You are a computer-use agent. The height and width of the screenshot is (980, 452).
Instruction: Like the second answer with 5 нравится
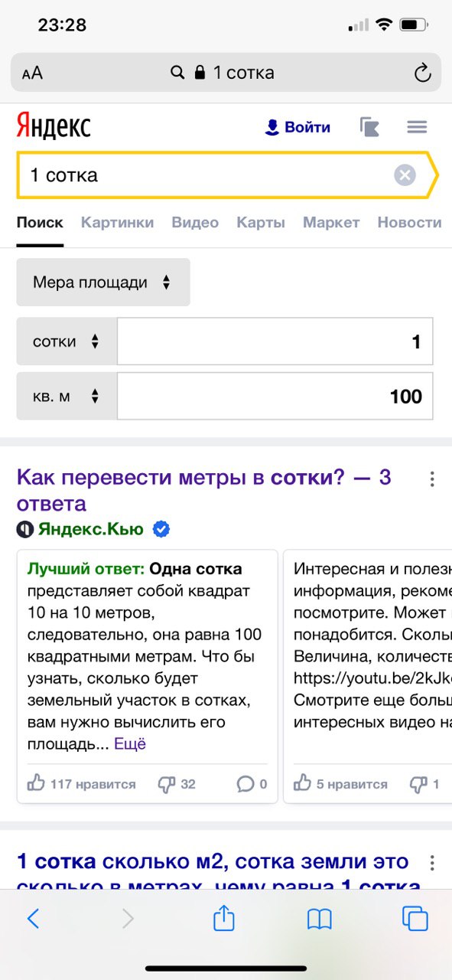tap(340, 784)
